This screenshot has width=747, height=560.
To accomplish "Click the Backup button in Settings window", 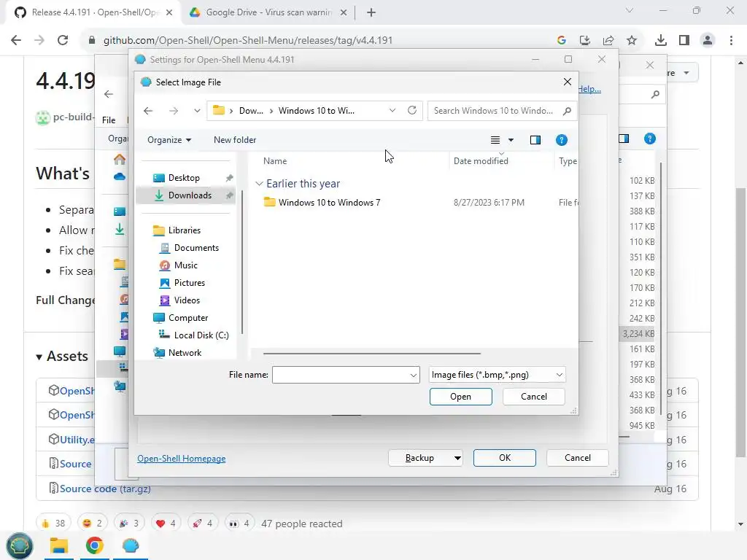I will 419,458.
